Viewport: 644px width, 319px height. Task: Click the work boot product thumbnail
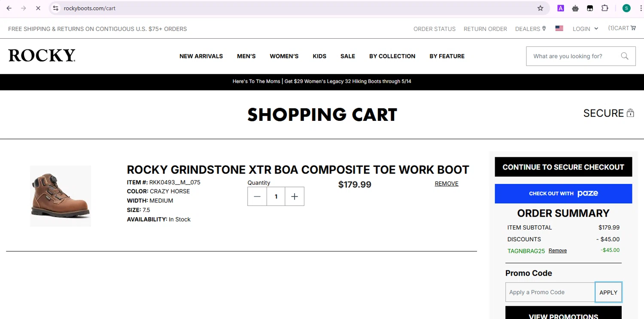tap(61, 196)
